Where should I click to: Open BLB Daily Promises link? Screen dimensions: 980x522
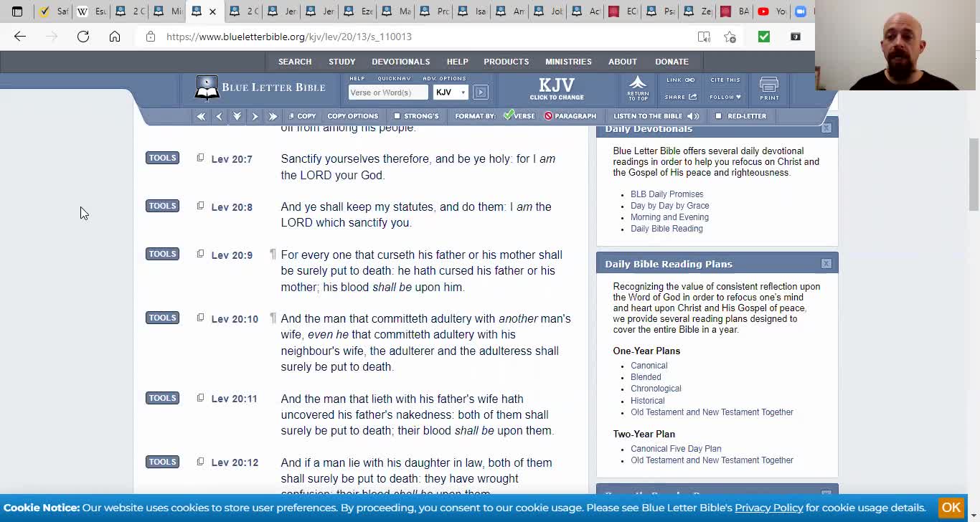(666, 194)
